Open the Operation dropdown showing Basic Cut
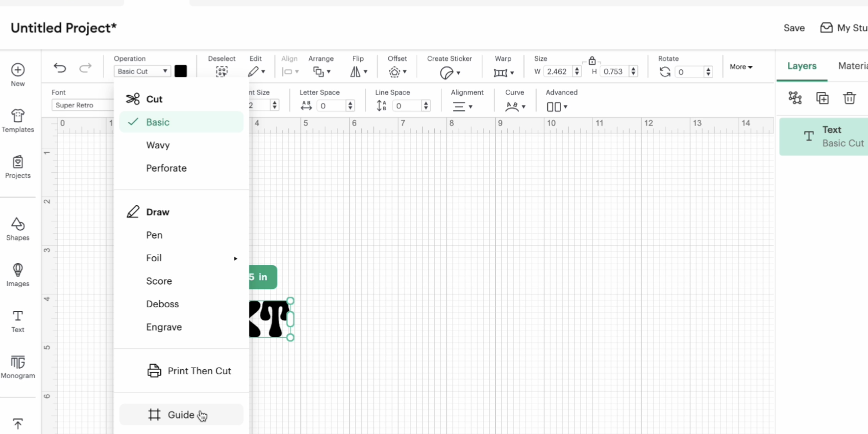 click(x=142, y=71)
